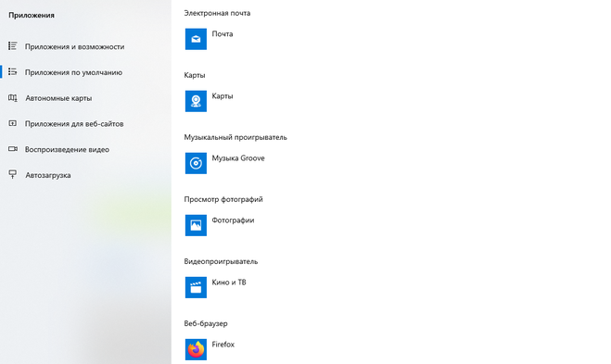Click the Веб-браузер heading

pos(205,323)
